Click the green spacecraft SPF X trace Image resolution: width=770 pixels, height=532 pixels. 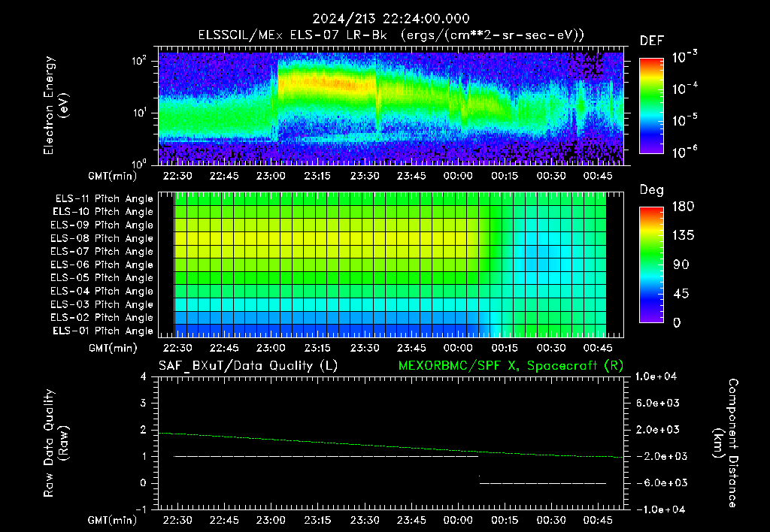tap(391, 446)
